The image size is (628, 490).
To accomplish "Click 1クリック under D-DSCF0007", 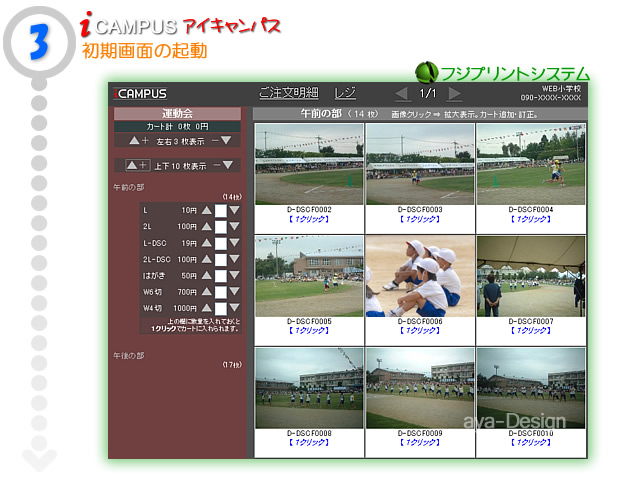I will coord(531,331).
